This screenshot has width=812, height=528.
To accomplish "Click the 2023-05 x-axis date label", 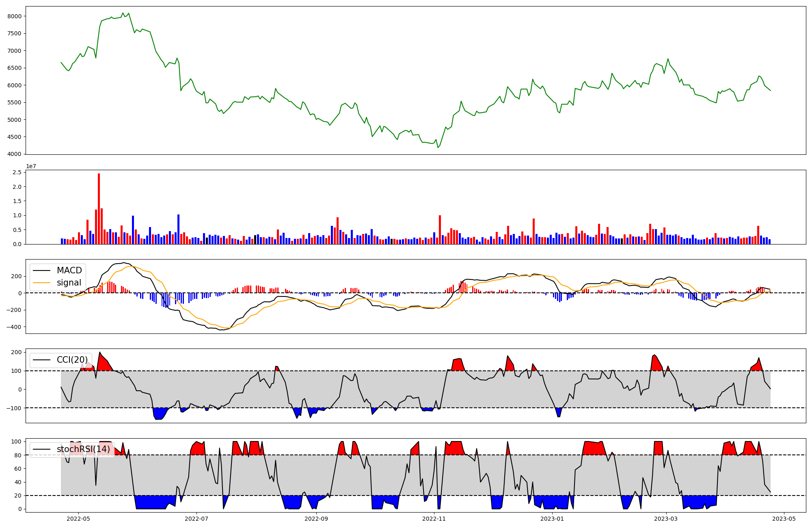I will pyautogui.click(x=784, y=519).
